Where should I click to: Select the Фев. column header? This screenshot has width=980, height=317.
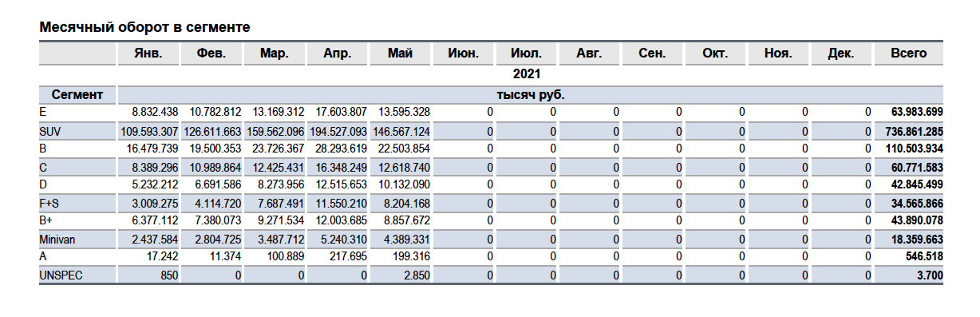tap(211, 53)
